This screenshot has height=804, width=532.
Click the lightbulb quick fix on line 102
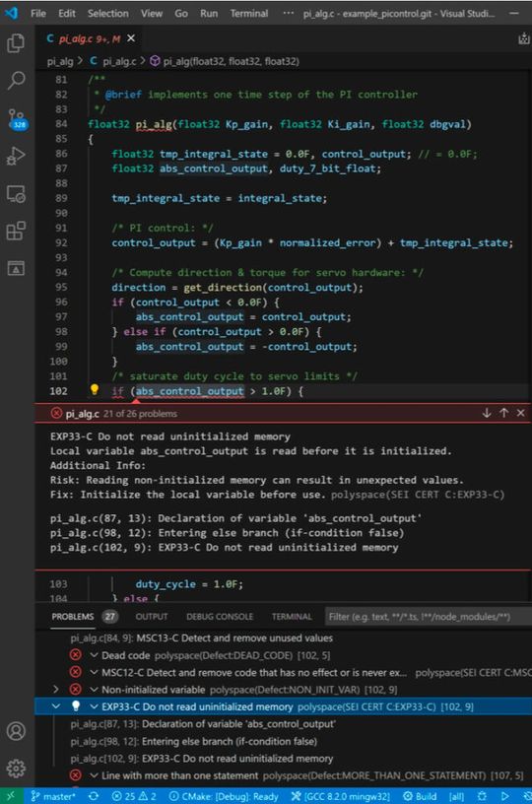point(95,390)
